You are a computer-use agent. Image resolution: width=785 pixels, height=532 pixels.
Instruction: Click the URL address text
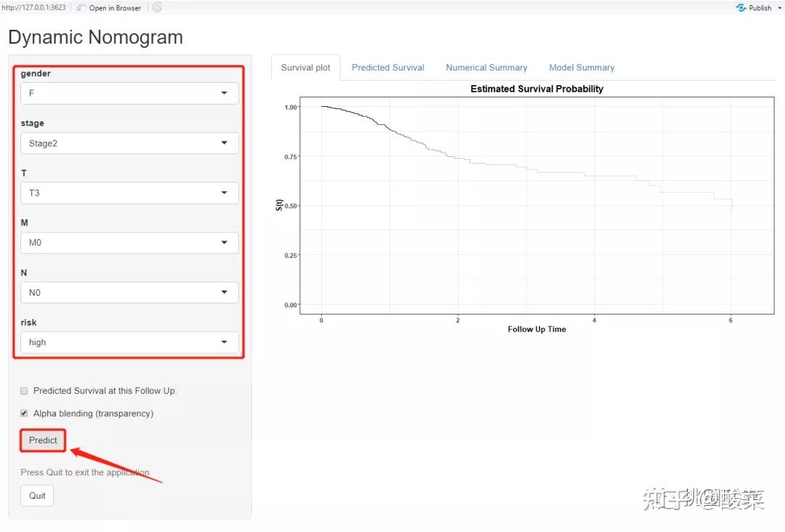pyautogui.click(x=33, y=7)
